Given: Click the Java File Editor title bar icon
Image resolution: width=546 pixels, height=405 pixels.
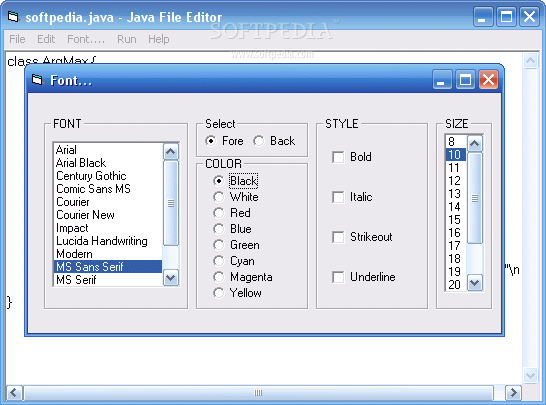Looking at the screenshot, I should [13, 16].
